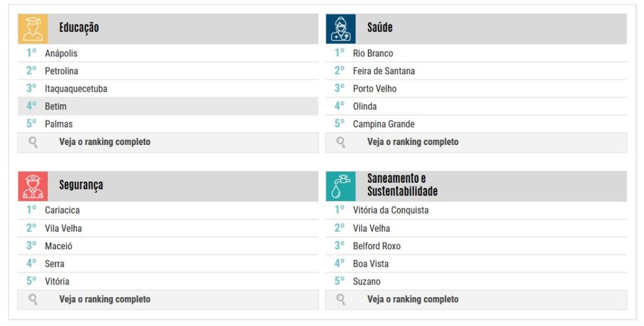Click the Saneamento faucet and drop icon
The height and width of the screenshot is (326, 644).
click(x=341, y=186)
